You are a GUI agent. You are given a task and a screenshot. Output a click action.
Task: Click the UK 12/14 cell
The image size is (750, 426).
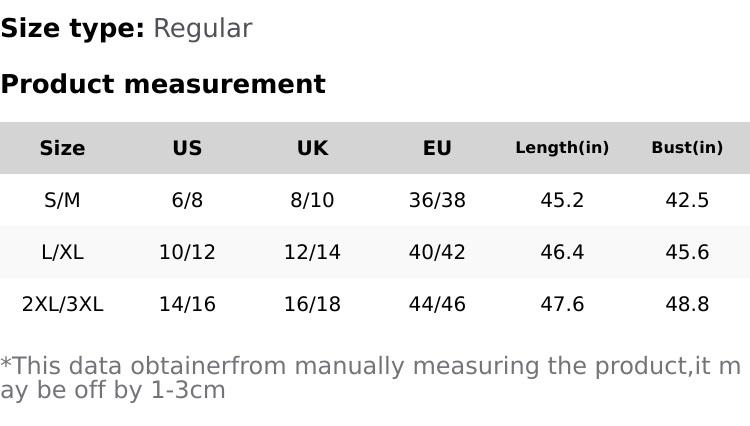[312, 252]
